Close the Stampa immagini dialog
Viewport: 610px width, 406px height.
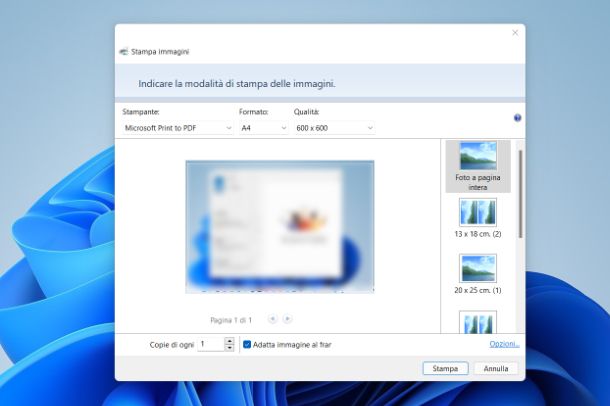coord(515,33)
